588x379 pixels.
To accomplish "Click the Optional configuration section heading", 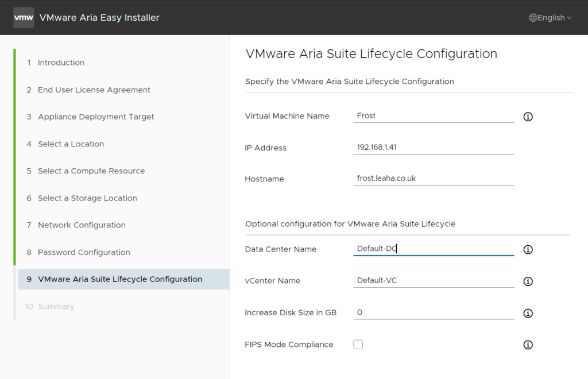I will (350, 224).
